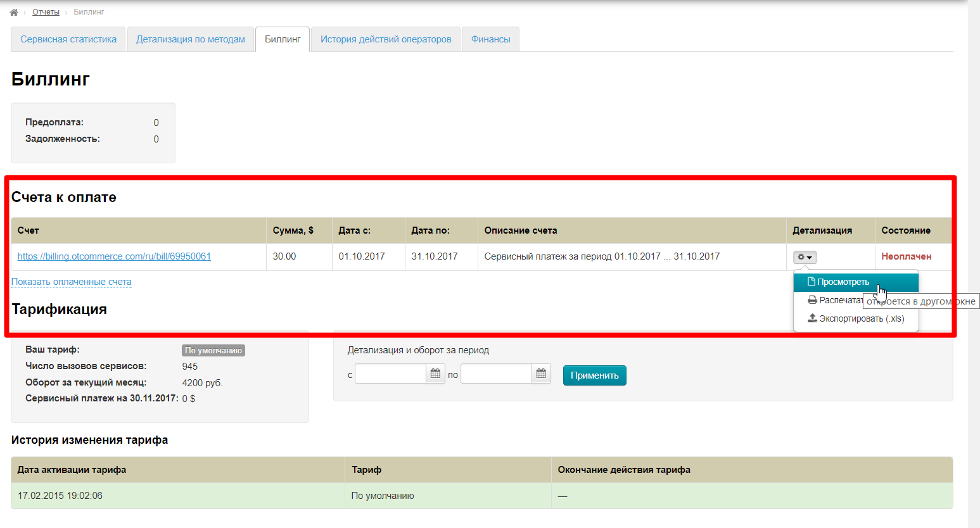Open the Детализация по методам tab
The height and width of the screenshot is (528, 980).
pos(190,39)
